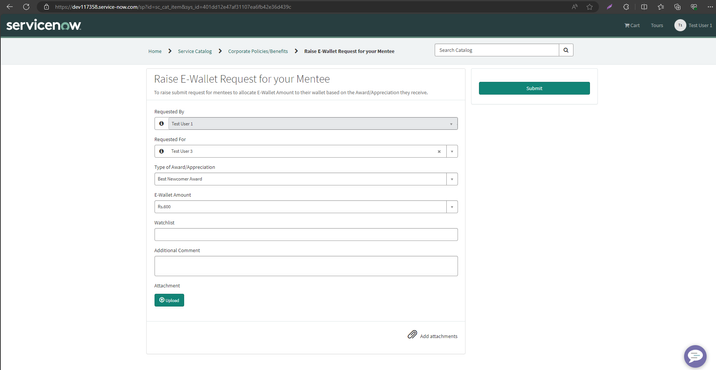The image size is (716, 370).
Task: Open the chat bubble widget
Action: coord(695,356)
